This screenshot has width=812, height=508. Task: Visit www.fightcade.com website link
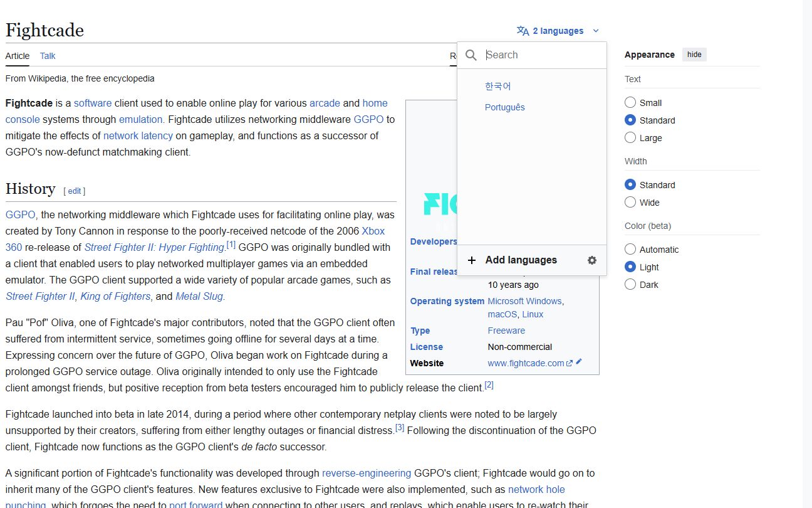(x=526, y=363)
